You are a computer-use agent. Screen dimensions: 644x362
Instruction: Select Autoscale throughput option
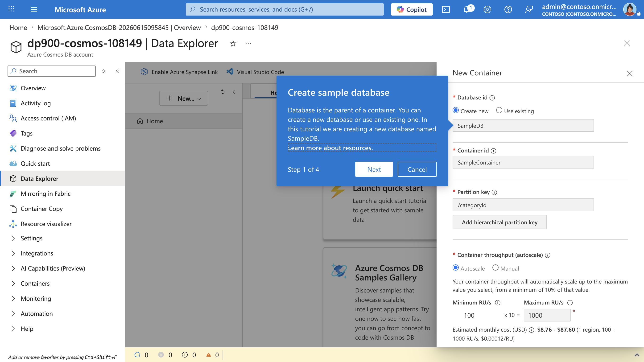pos(456,268)
